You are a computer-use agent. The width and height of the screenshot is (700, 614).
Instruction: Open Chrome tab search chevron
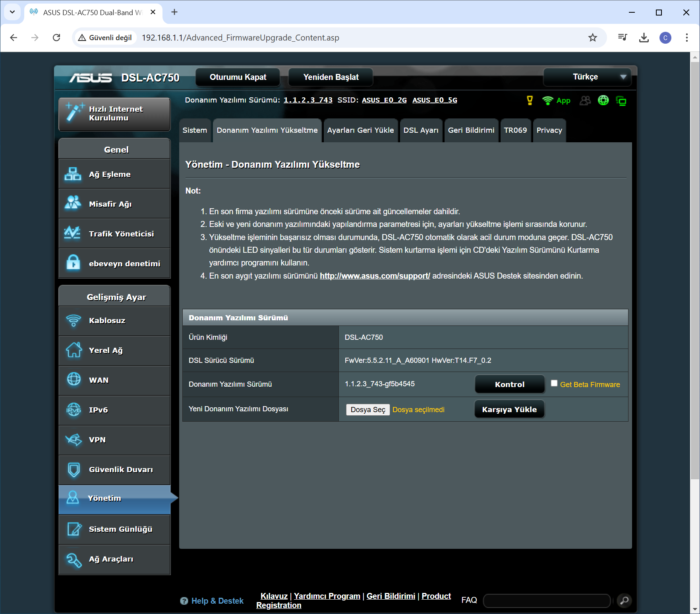[12, 12]
